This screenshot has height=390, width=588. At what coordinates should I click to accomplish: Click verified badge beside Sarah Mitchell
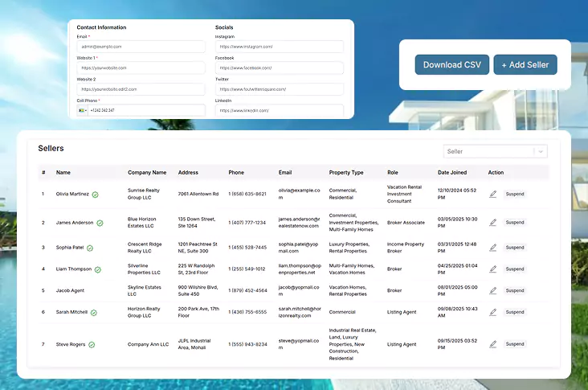click(94, 313)
